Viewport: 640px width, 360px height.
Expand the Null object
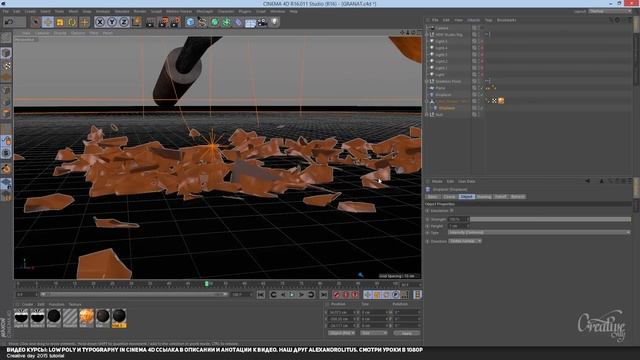pyautogui.click(x=427, y=115)
